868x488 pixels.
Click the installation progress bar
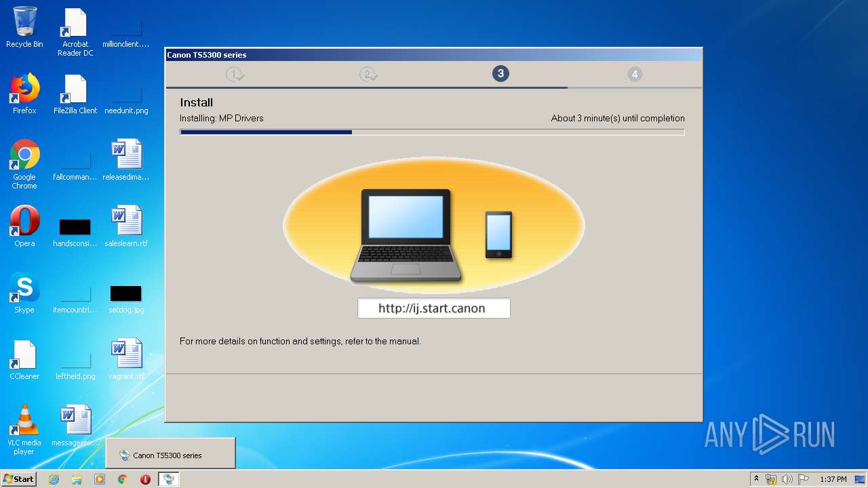click(432, 132)
